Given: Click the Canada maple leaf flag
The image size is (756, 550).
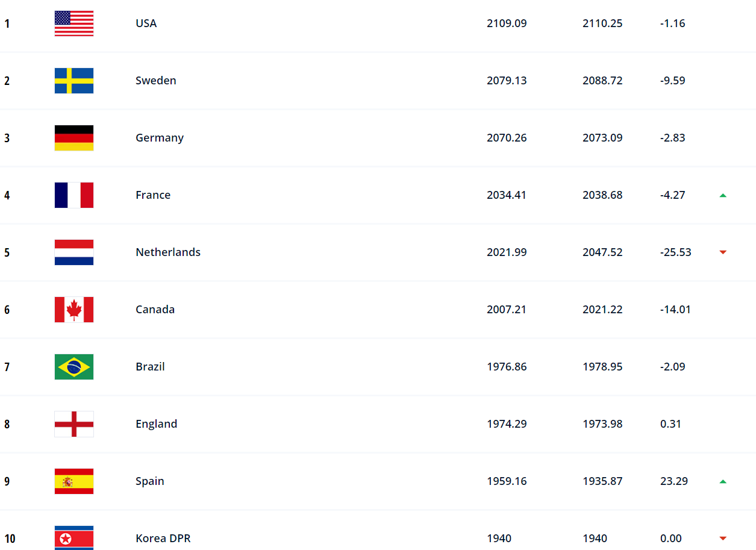Looking at the screenshot, I should pyautogui.click(x=74, y=310).
